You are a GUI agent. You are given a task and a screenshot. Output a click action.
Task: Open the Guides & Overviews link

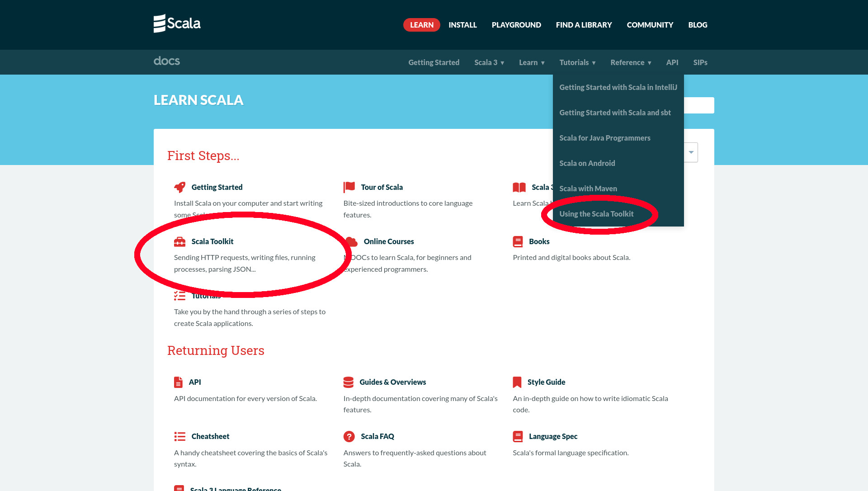pyautogui.click(x=392, y=382)
